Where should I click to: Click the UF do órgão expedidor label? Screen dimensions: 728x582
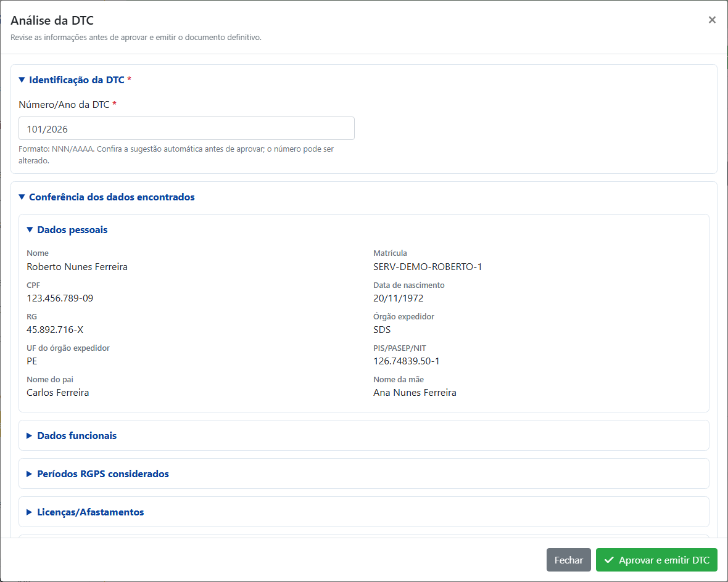click(x=68, y=348)
